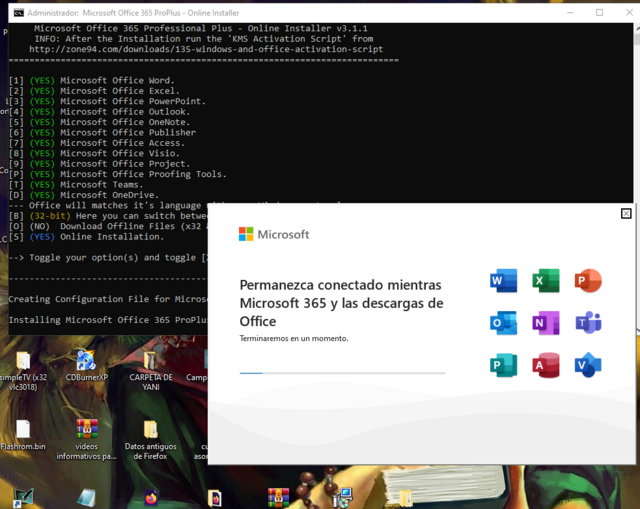Viewport: 640px width, 509px height.
Task: Click the Outlook icon in the installer dialog
Action: click(x=503, y=323)
